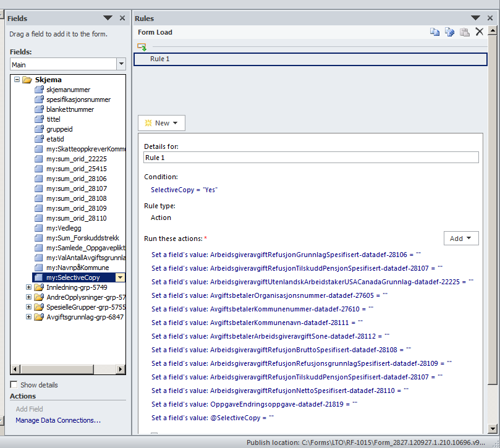Select the my:sum_orid_28109 field

tap(77, 208)
